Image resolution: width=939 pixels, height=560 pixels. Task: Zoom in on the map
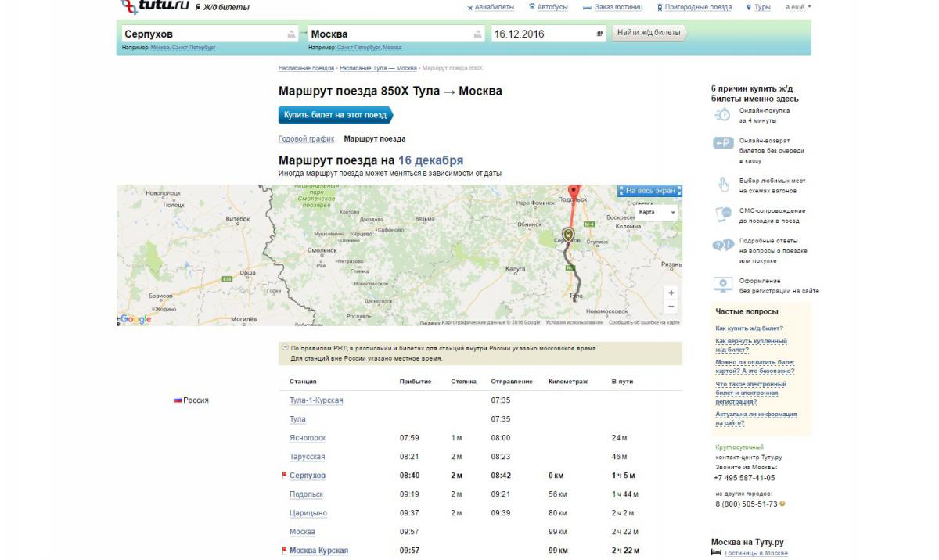click(x=671, y=293)
